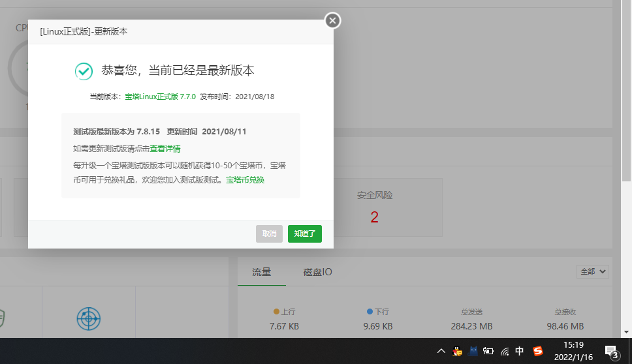The image size is (632, 364).
Task: Toggle the 中 input language indicator
Action: [x=520, y=351]
